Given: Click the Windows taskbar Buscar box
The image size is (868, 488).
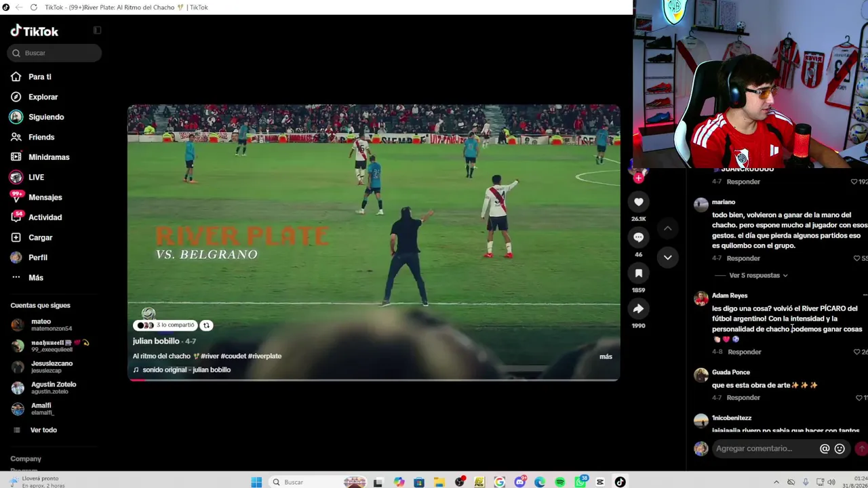Looking at the screenshot, I should tap(317, 482).
